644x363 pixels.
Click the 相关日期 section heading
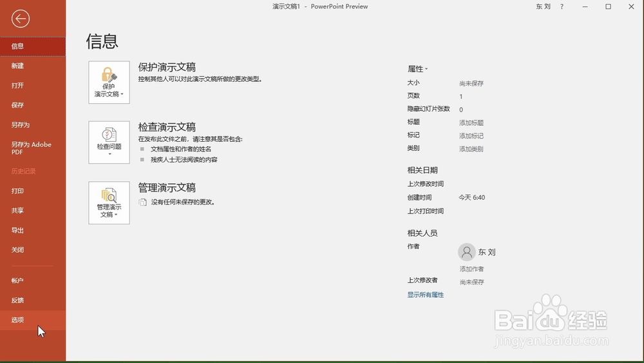click(x=422, y=170)
